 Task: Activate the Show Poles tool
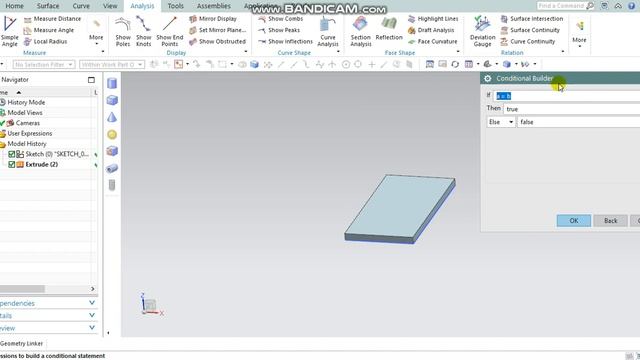tap(122, 31)
